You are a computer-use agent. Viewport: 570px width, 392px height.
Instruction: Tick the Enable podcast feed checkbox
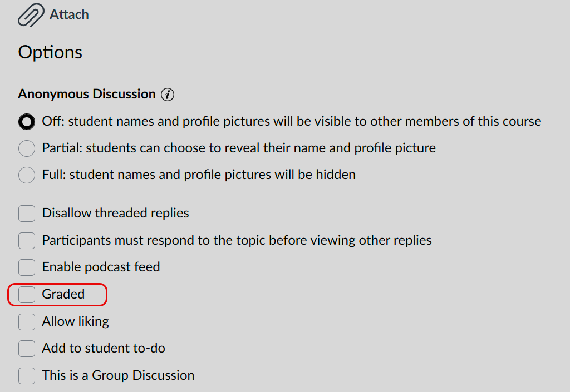tap(27, 267)
